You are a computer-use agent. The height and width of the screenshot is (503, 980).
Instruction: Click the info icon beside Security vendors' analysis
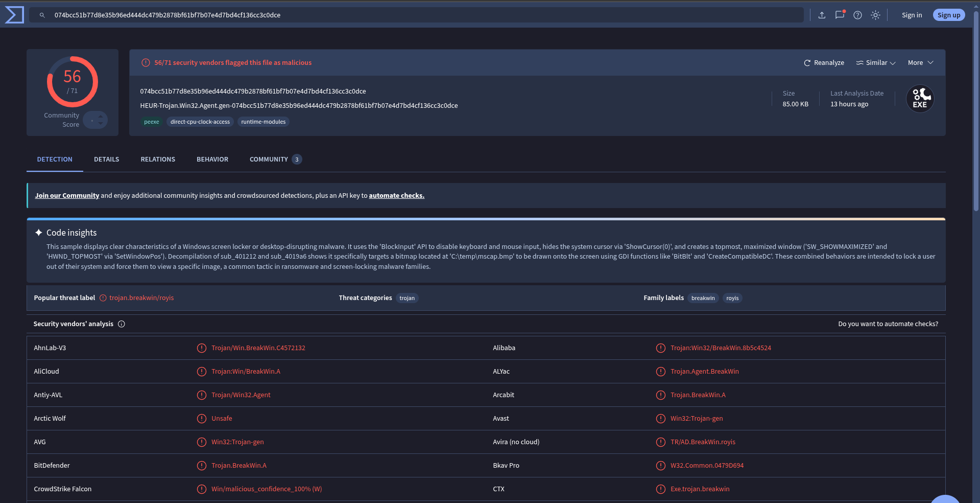(122, 324)
